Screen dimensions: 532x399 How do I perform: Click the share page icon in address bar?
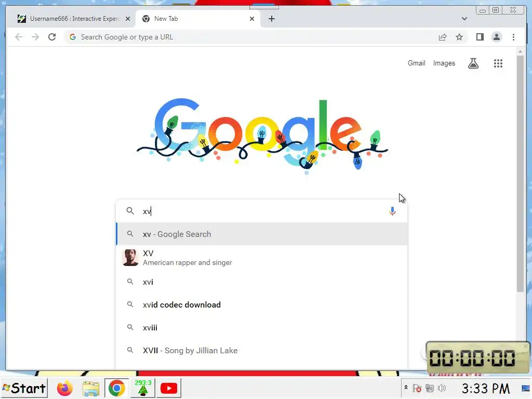(443, 37)
